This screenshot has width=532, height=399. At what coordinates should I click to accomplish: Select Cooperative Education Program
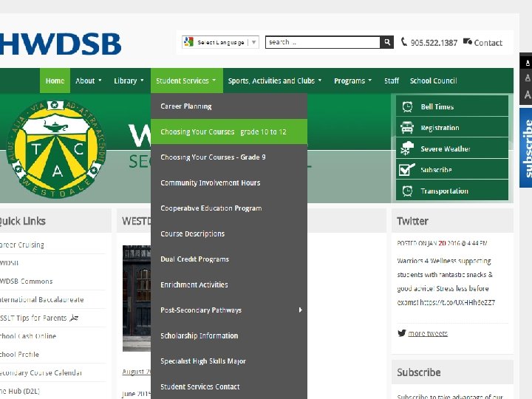click(x=229, y=208)
